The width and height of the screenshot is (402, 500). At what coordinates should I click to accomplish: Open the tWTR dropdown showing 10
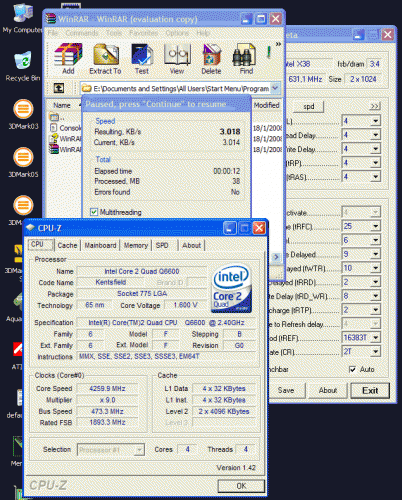[x=375, y=268]
